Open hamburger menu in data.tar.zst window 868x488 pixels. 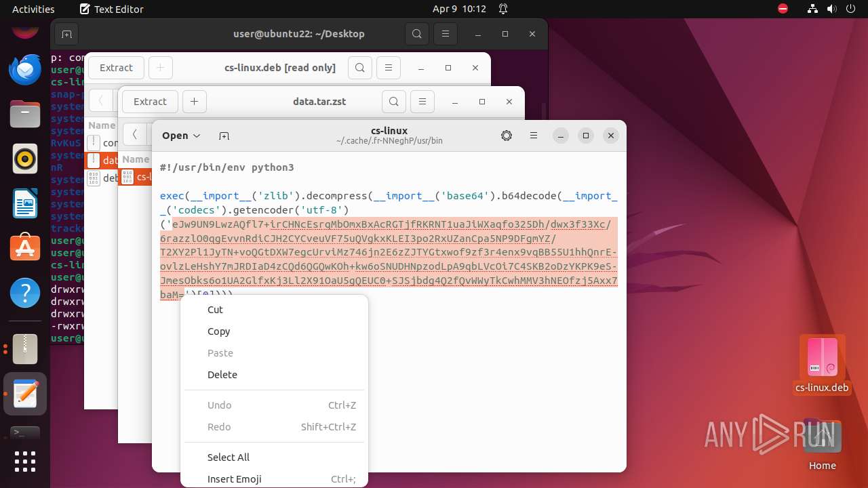pyautogui.click(x=422, y=102)
